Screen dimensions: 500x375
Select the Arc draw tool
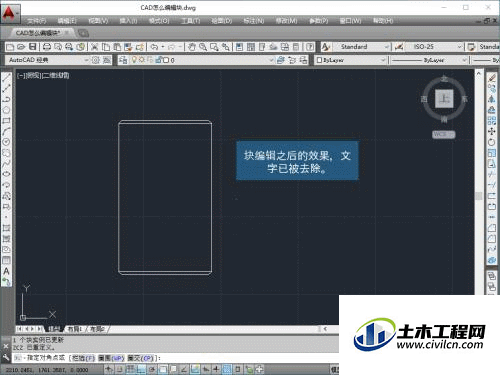click(6, 131)
